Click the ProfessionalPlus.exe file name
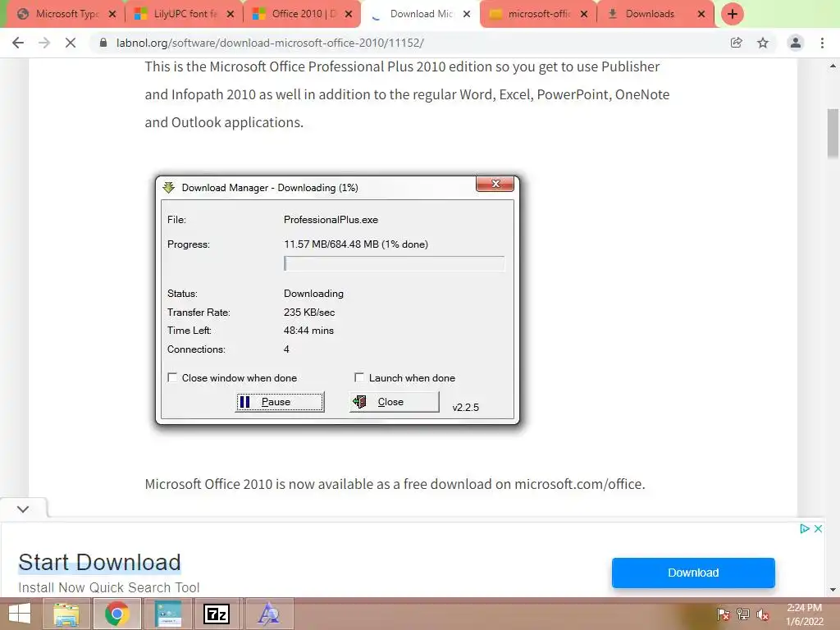840x630 pixels. (331, 220)
